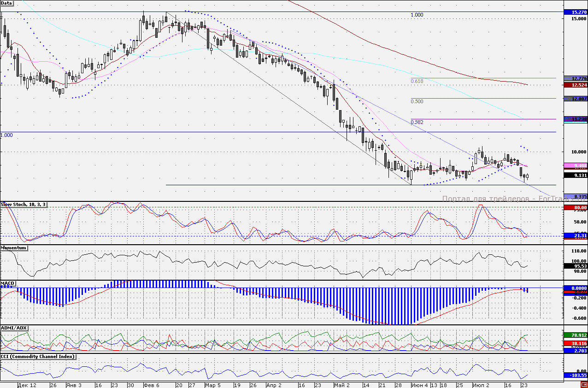Screen dimensions: 588x388
Task: Select the black 9.131 last price tag
Action: [x=576, y=176]
